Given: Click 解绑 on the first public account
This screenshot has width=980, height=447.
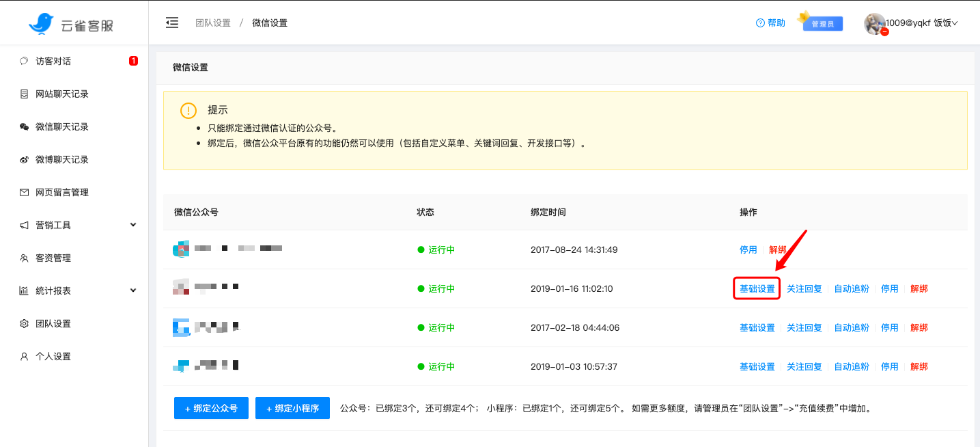Looking at the screenshot, I should coord(779,249).
